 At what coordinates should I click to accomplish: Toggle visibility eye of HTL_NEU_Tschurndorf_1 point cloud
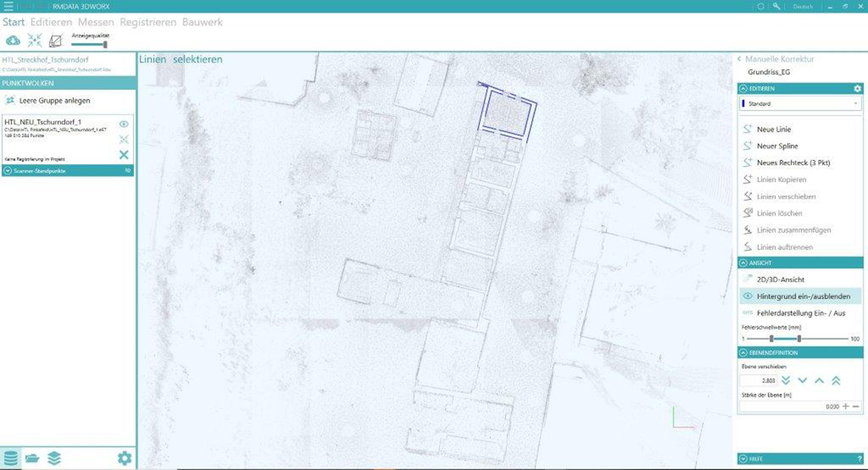click(x=124, y=124)
